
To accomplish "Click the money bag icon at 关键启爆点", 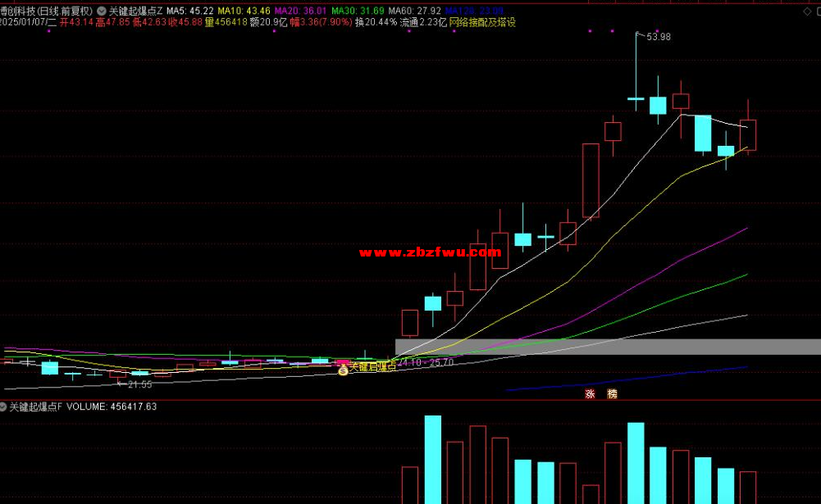I will pyautogui.click(x=343, y=370).
